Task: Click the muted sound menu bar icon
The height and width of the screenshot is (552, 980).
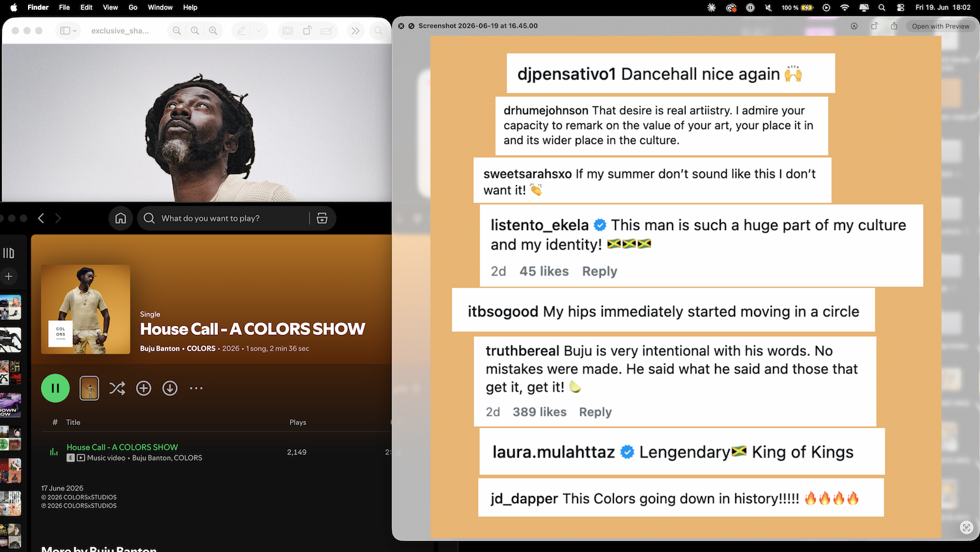Action: tap(768, 8)
